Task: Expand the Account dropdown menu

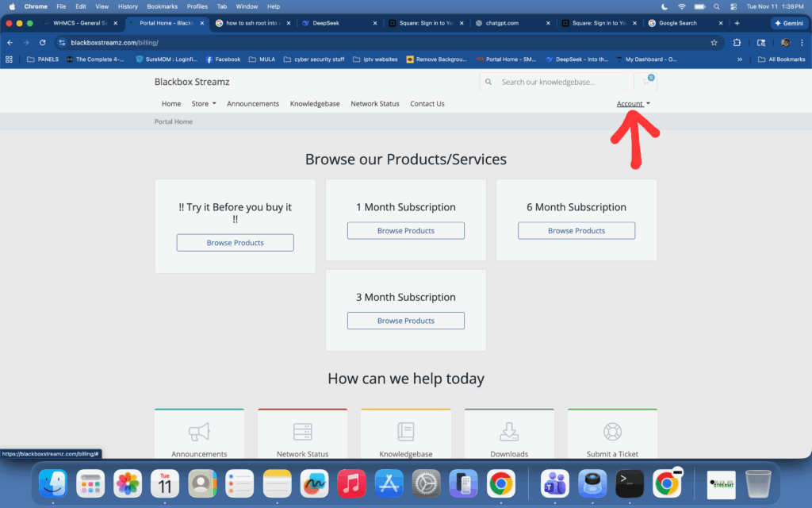Action: 633,104
